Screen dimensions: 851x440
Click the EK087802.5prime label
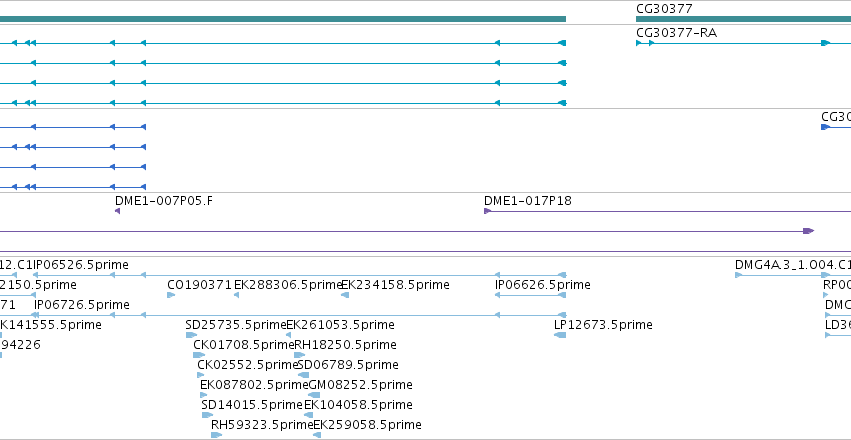[x=255, y=385]
